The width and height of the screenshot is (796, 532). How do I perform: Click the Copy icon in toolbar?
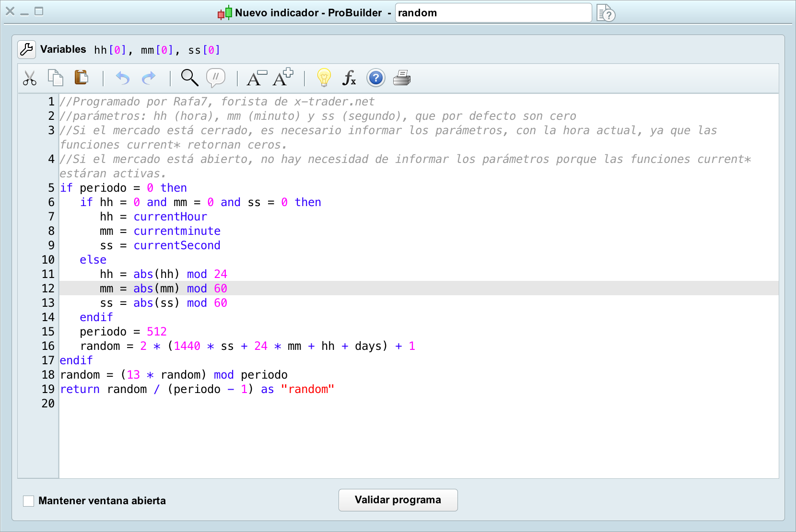tap(56, 78)
